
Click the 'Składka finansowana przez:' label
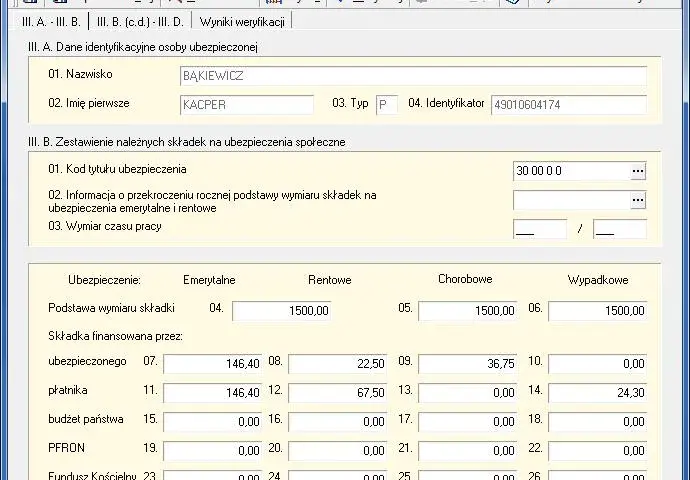point(115,337)
